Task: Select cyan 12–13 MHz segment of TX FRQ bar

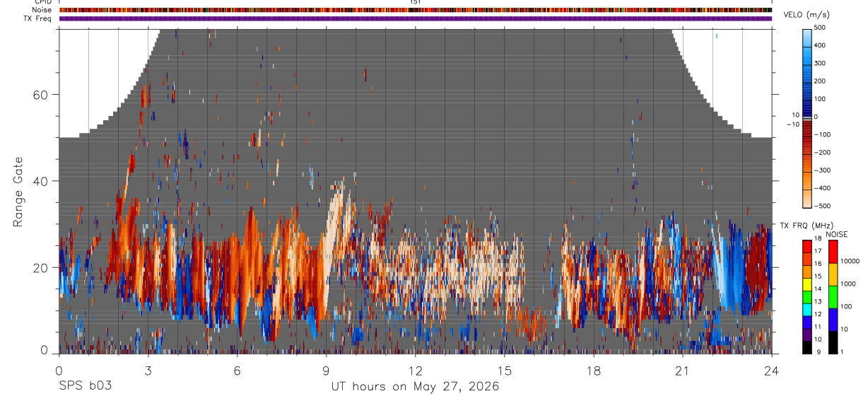Action: pos(807,309)
